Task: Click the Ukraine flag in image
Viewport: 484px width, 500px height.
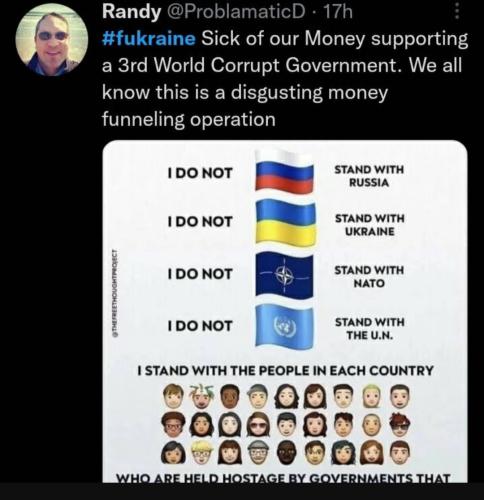Action: coord(285,223)
